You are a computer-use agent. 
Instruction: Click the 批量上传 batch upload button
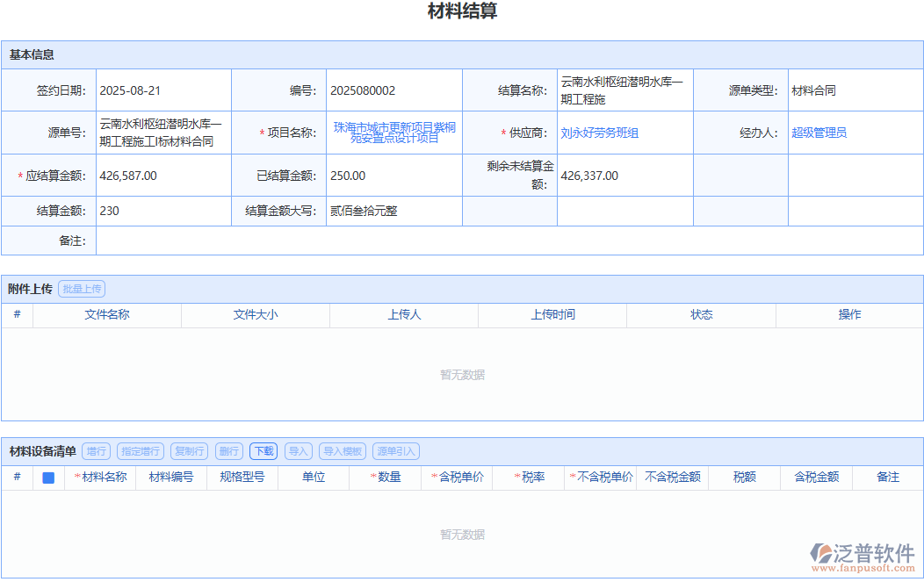pyautogui.click(x=81, y=288)
